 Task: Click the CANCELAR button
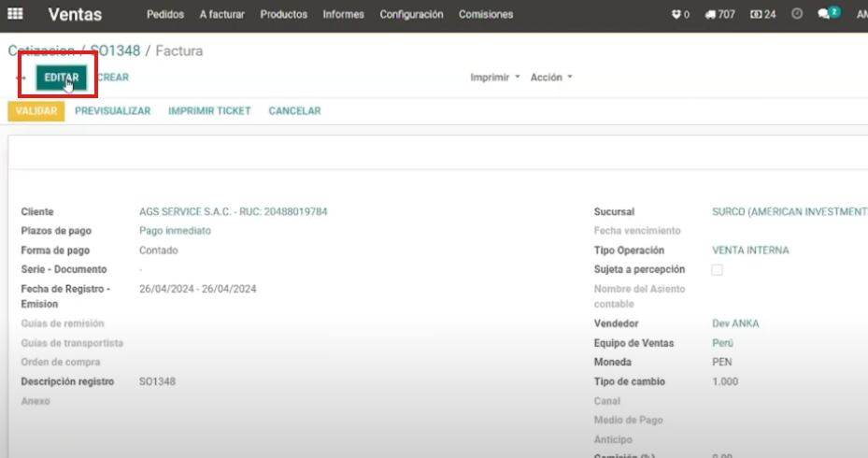[294, 111]
